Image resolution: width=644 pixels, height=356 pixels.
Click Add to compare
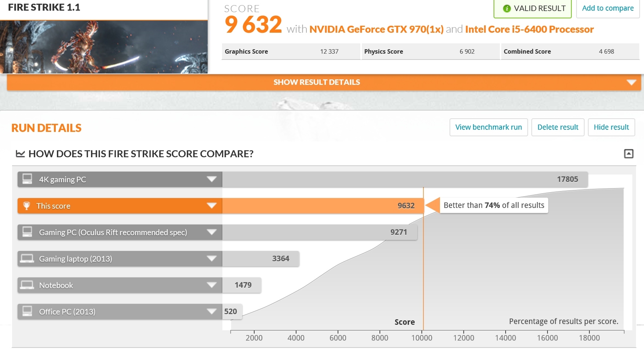(x=608, y=8)
